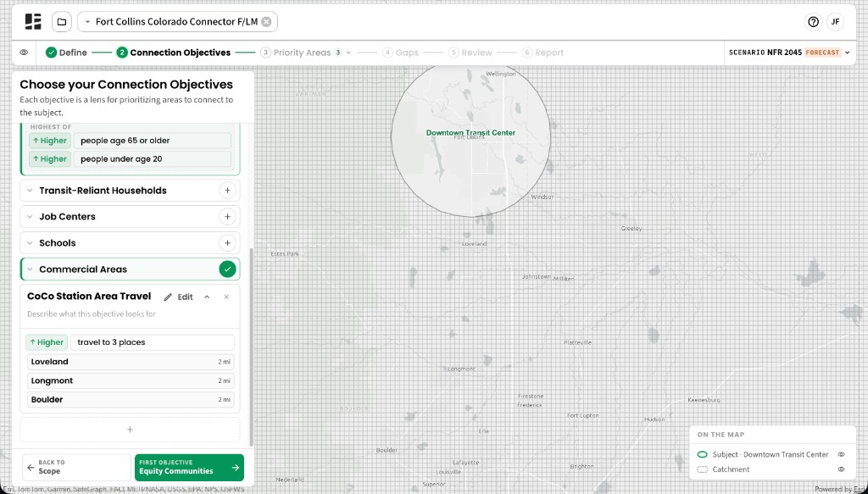Click the FORECAST badge
This screenshot has width=868, height=494.
822,53
